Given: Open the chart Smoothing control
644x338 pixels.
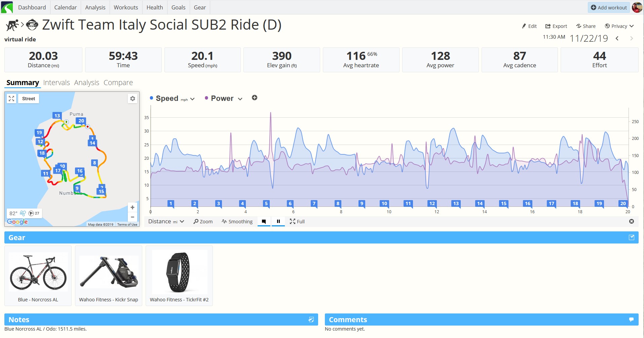Looking at the screenshot, I should (x=237, y=221).
